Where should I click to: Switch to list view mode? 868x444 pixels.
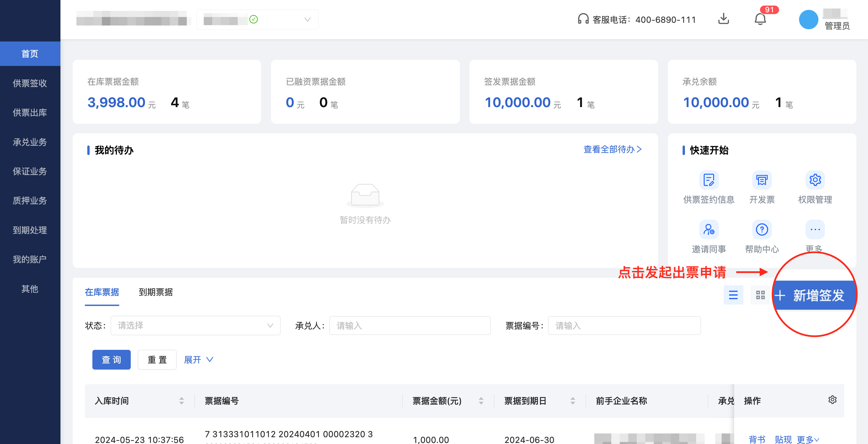(x=733, y=295)
